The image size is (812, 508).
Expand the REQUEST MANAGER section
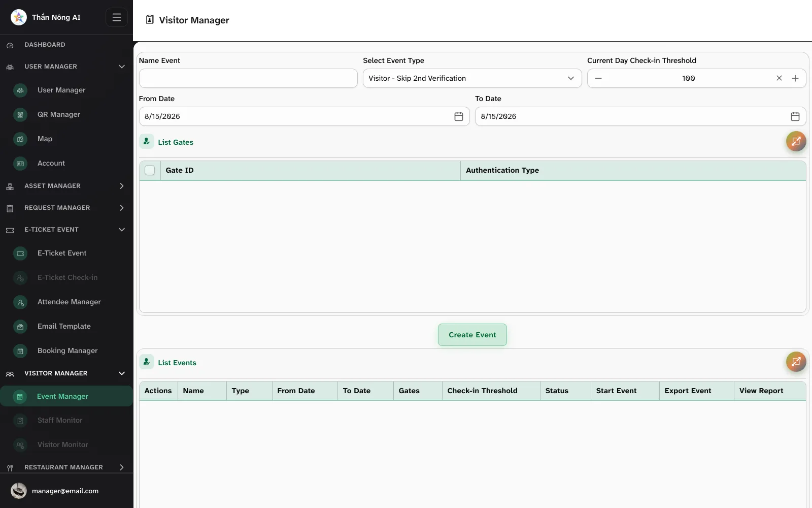122,208
